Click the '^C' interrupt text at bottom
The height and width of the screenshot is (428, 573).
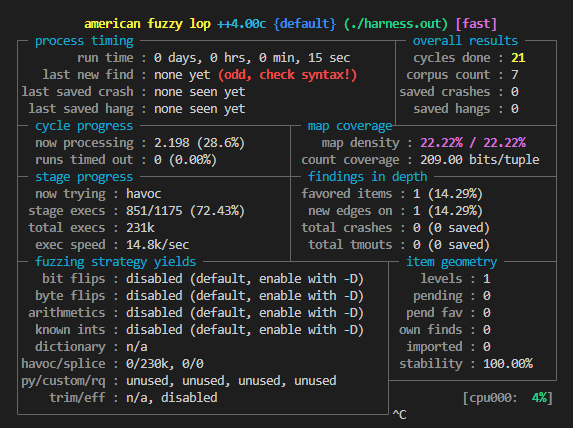(399, 414)
